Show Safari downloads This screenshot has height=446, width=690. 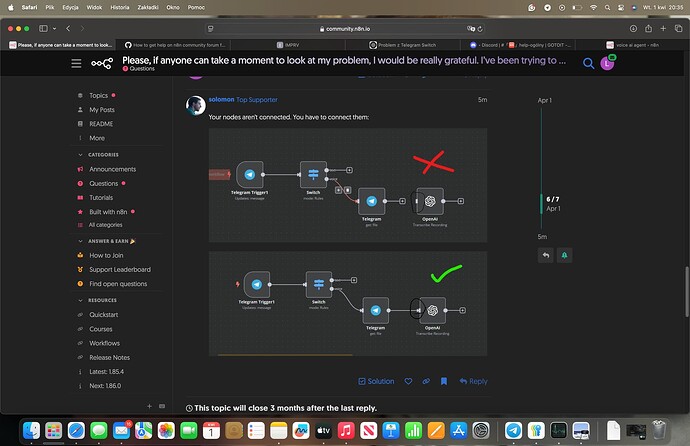tap(633, 29)
